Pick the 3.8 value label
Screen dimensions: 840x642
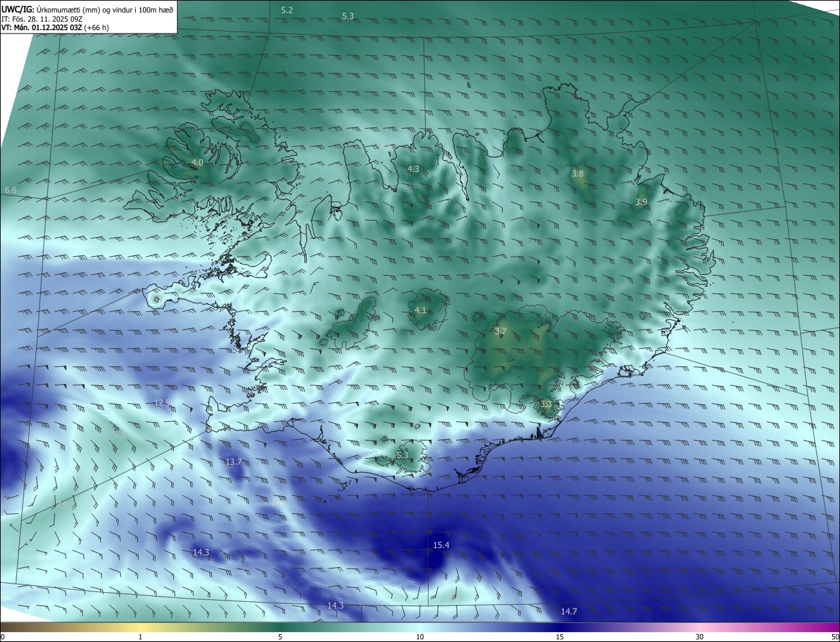[577, 173]
